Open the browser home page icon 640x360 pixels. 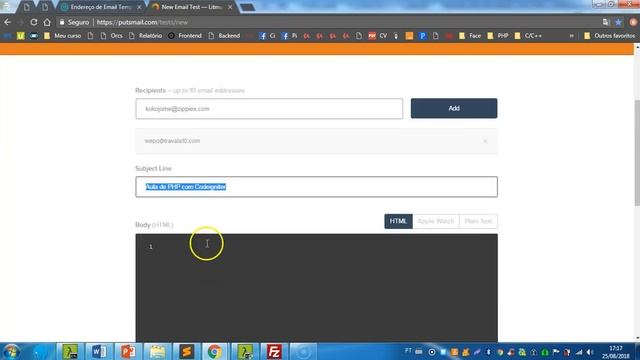click(x=47, y=22)
